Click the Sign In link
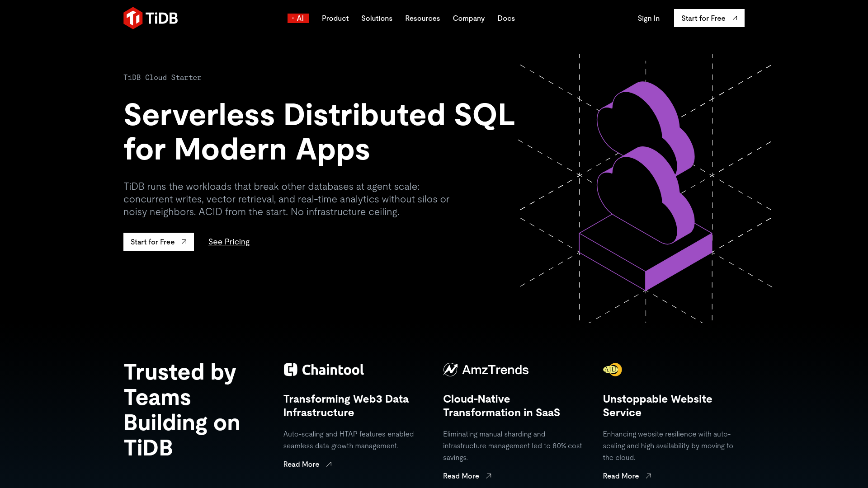 pyautogui.click(x=648, y=18)
